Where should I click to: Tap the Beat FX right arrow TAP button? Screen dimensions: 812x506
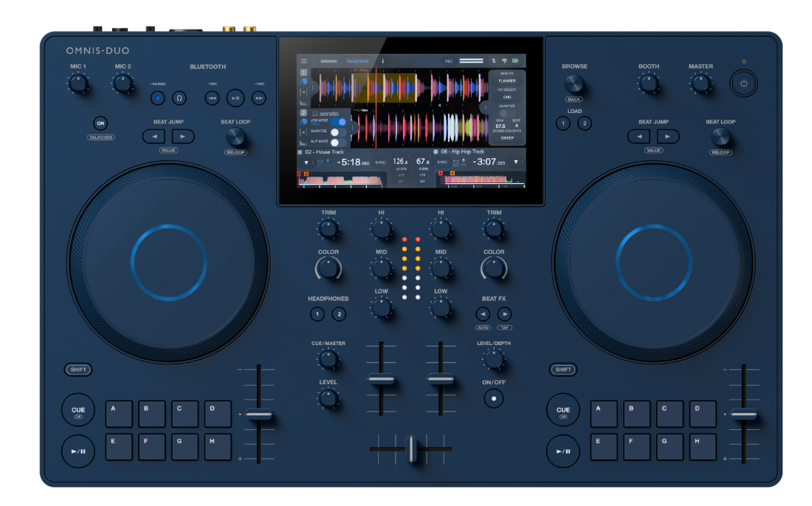(x=504, y=314)
